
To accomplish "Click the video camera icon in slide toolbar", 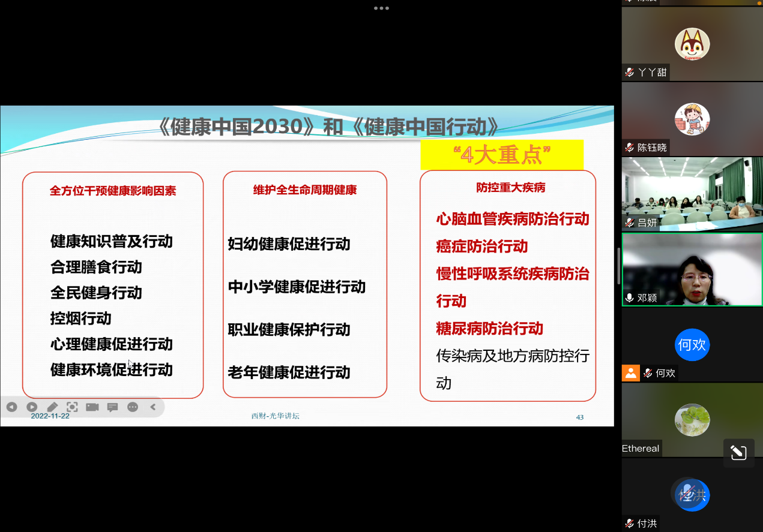I will 92,407.
